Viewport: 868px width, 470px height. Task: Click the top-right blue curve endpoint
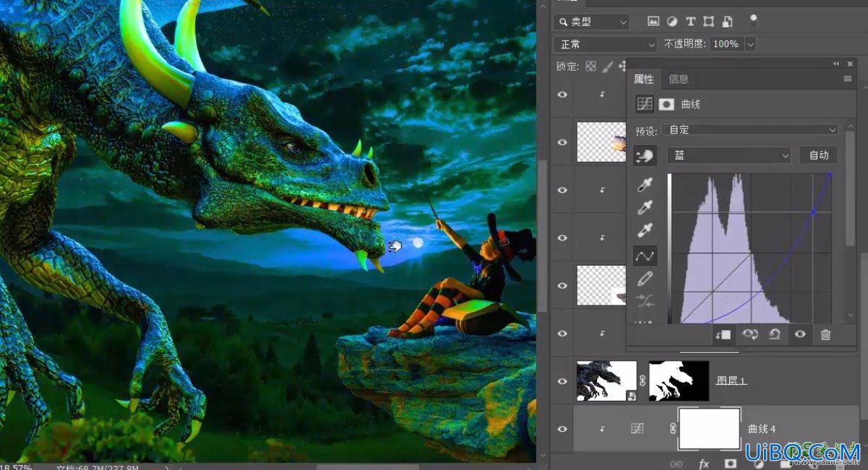pyautogui.click(x=829, y=175)
